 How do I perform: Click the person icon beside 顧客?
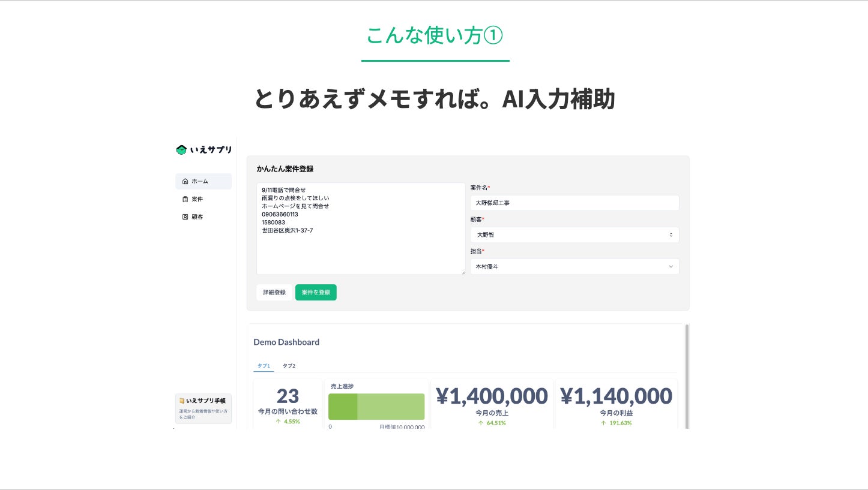click(x=185, y=217)
